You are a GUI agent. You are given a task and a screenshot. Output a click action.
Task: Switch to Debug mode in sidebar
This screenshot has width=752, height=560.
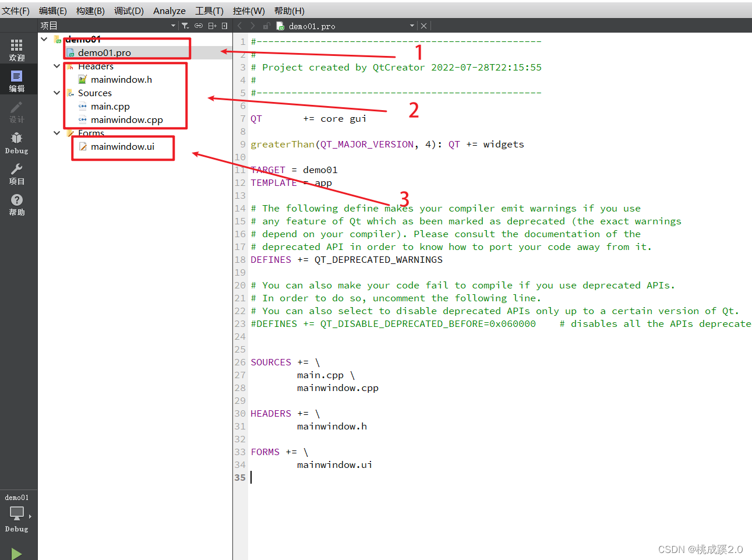17,143
